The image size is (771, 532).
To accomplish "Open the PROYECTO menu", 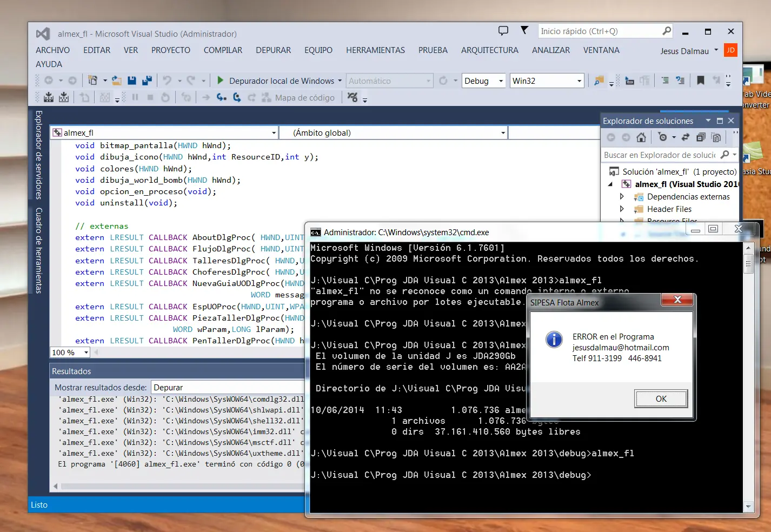I will 171,50.
